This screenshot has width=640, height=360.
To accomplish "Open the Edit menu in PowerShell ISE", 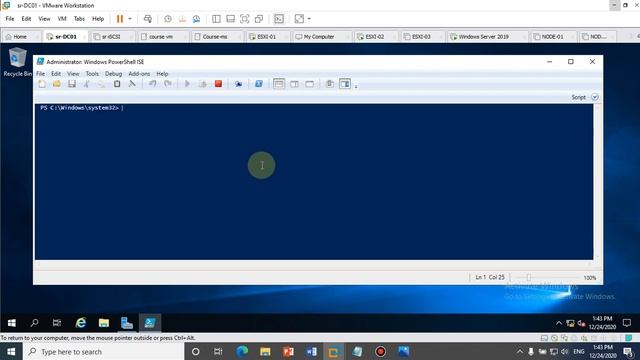I will tap(56, 74).
